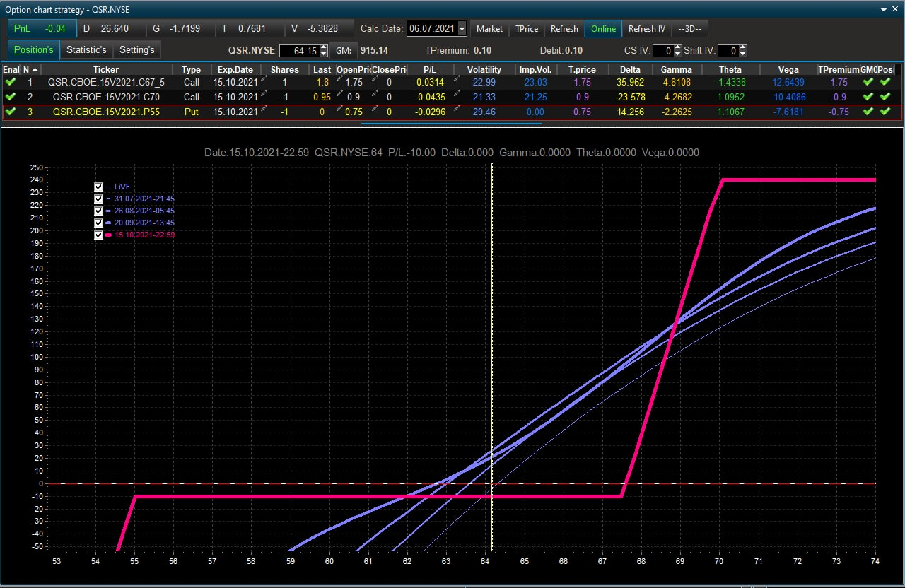Hide the 26.08.2021-05:45 curve checkbox
The image size is (905, 588).
[99, 211]
